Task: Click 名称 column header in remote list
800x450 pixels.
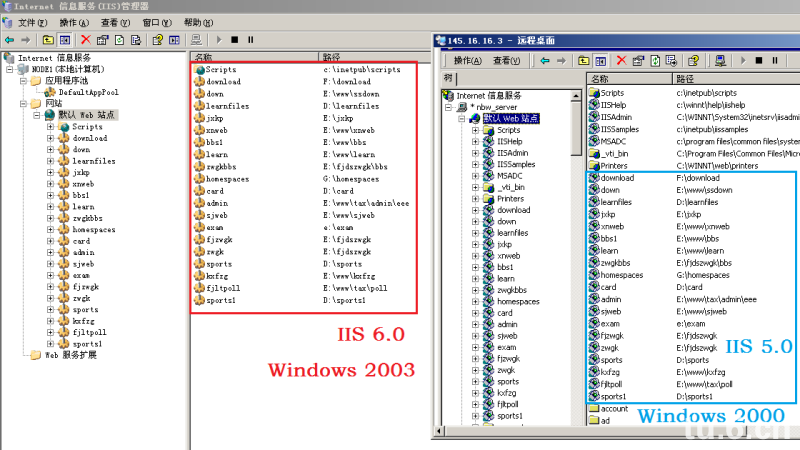Action: tap(629, 79)
